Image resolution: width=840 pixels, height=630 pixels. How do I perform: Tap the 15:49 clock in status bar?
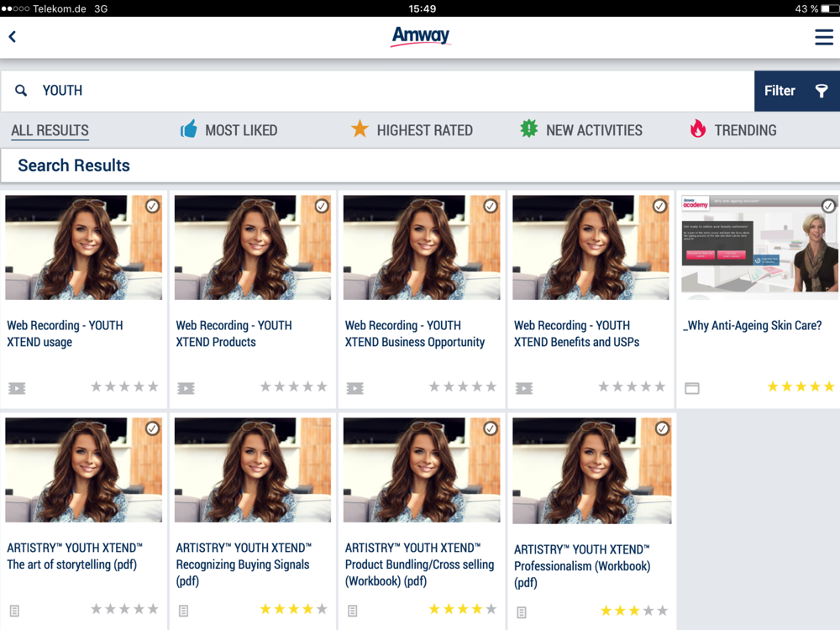tap(423, 8)
